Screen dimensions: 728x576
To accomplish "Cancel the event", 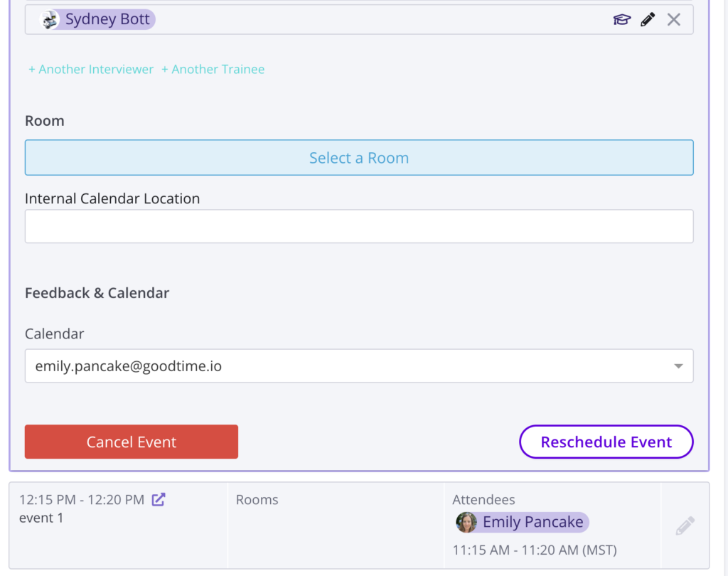I will (x=132, y=442).
